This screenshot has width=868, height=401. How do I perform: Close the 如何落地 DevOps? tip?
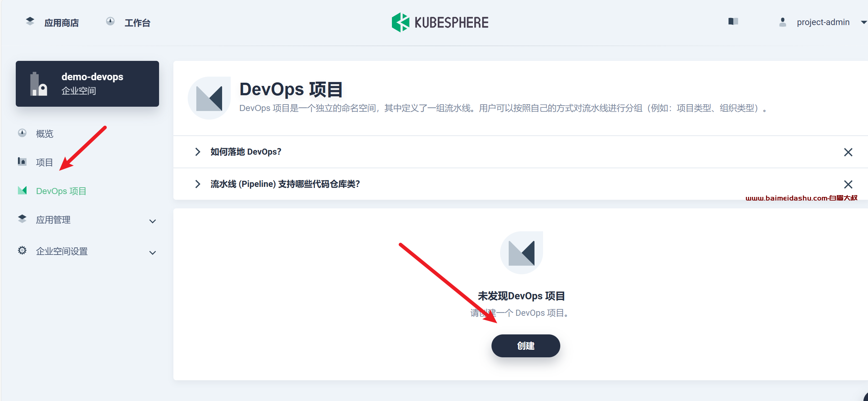click(x=848, y=152)
